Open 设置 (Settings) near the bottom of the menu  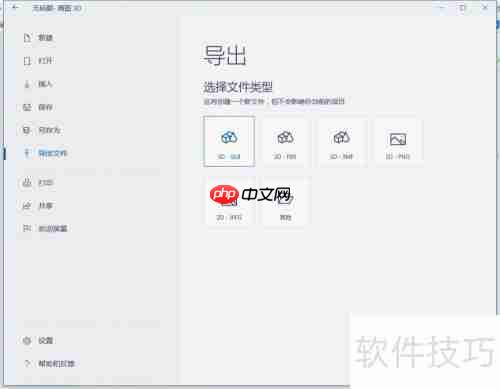point(38,340)
